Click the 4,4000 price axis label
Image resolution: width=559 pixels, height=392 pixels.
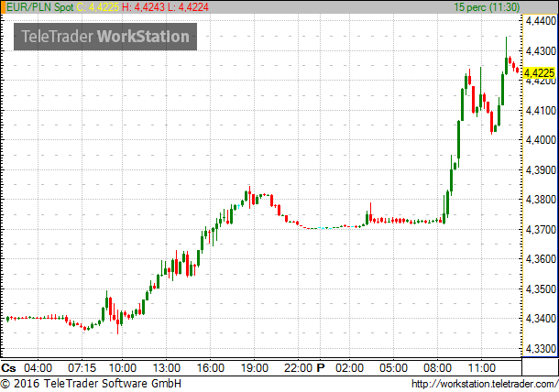click(541, 140)
